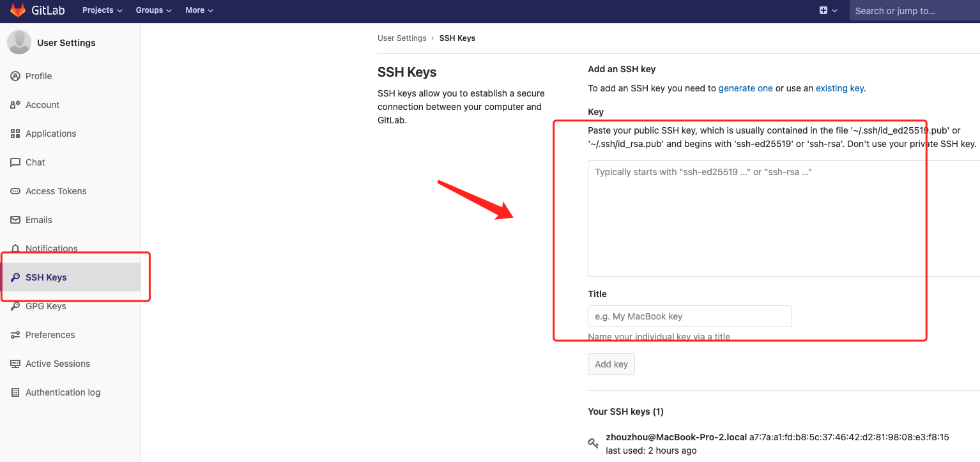Click the generate one link
Image resolution: width=980 pixels, height=462 pixels.
745,88
